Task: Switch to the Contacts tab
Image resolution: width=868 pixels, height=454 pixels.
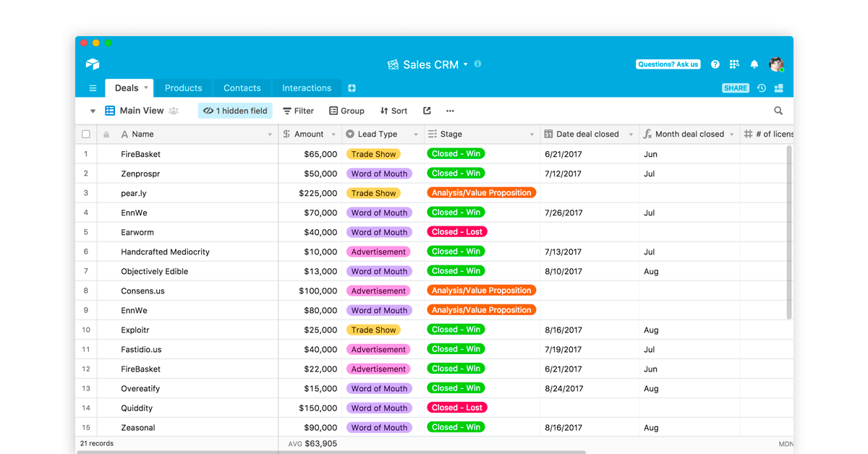Action: click(242, 87)
